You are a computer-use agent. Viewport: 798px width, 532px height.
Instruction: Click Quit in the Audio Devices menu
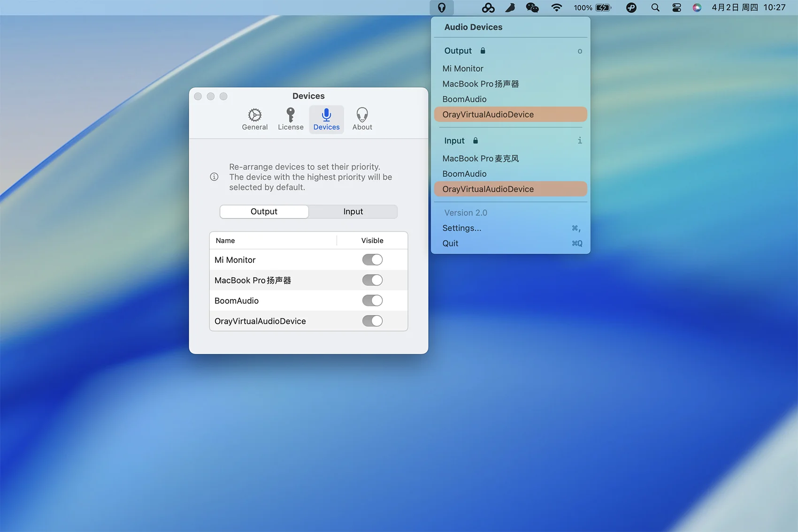pos(450,243)
